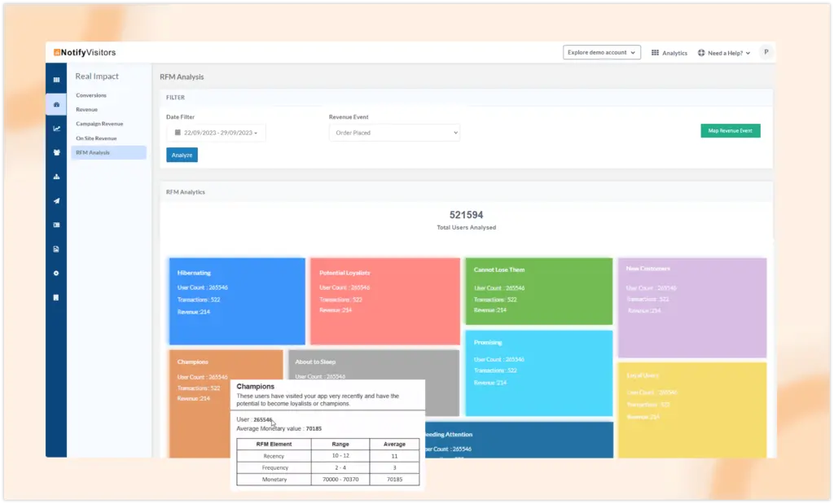Viewport: 834px width, 504px height.
Task: Click the Map Revenue Event button
Action: click(x=730, y=130)
